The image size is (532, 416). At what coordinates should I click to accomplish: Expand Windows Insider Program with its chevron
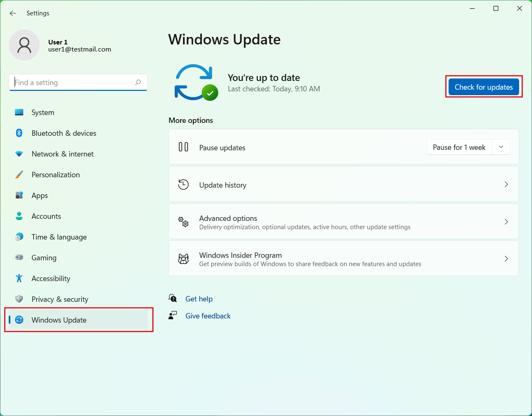point(506,258)
